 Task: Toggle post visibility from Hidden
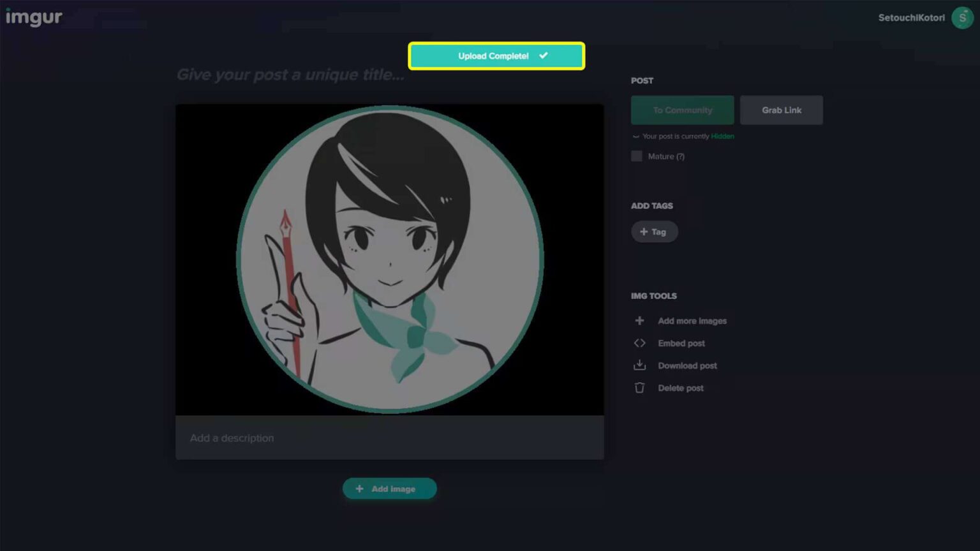tap(722, 136)
